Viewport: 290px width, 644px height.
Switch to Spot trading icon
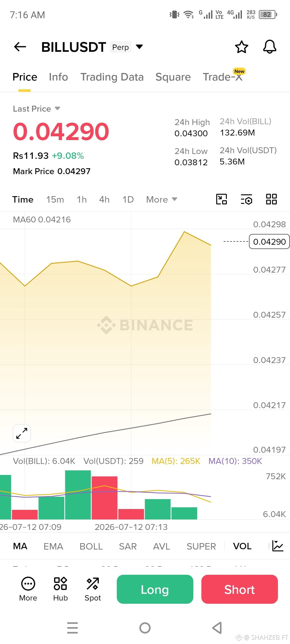93,589
